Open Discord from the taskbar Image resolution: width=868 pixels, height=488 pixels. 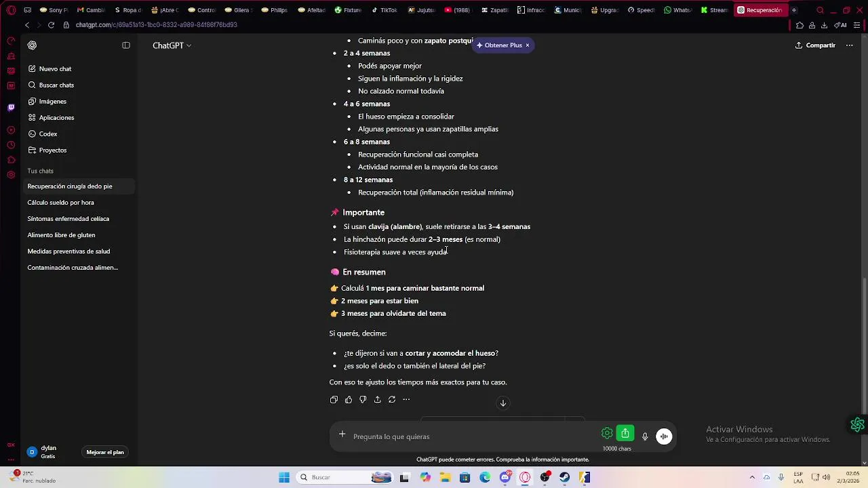click(505, 477)
